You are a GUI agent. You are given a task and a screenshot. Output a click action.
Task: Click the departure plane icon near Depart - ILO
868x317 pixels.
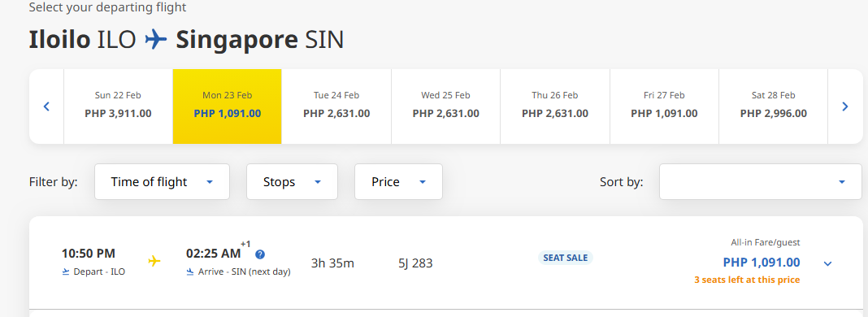tap(66, 271)
